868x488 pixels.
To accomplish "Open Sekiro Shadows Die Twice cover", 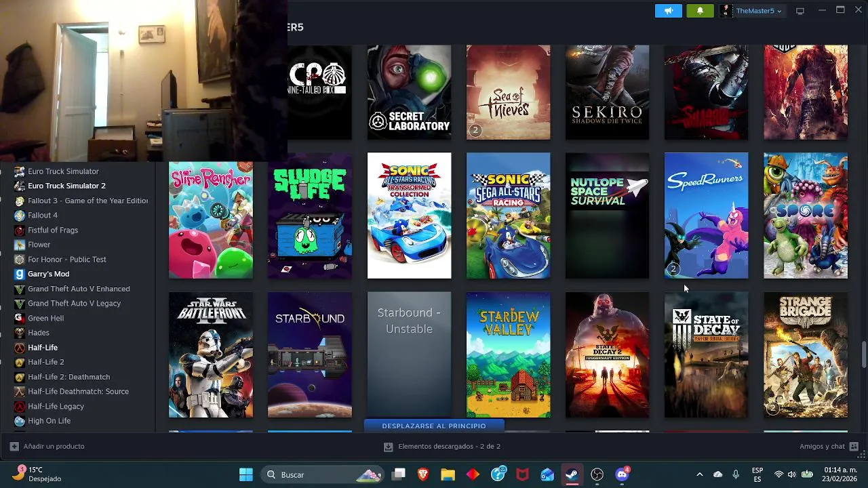I will (x=607, y=92).
